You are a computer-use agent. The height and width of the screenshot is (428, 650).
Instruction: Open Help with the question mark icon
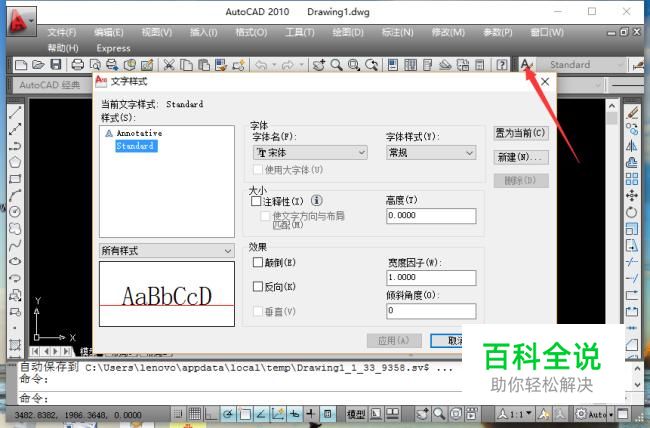click(x=502, y=65)
